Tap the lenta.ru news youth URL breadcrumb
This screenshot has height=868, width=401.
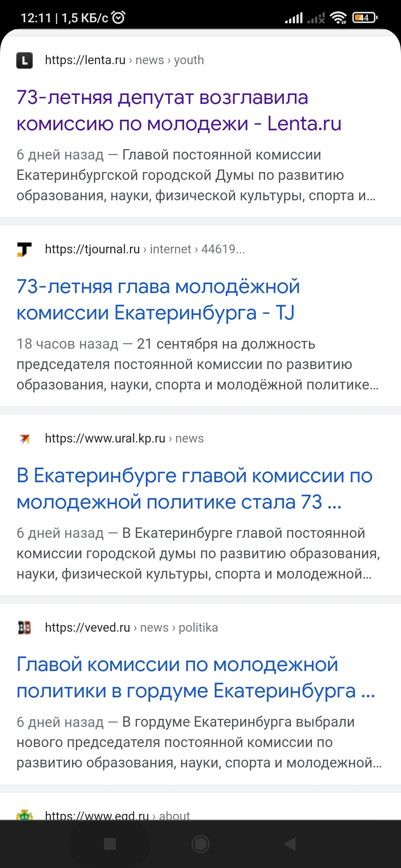[x=124, y=60]
